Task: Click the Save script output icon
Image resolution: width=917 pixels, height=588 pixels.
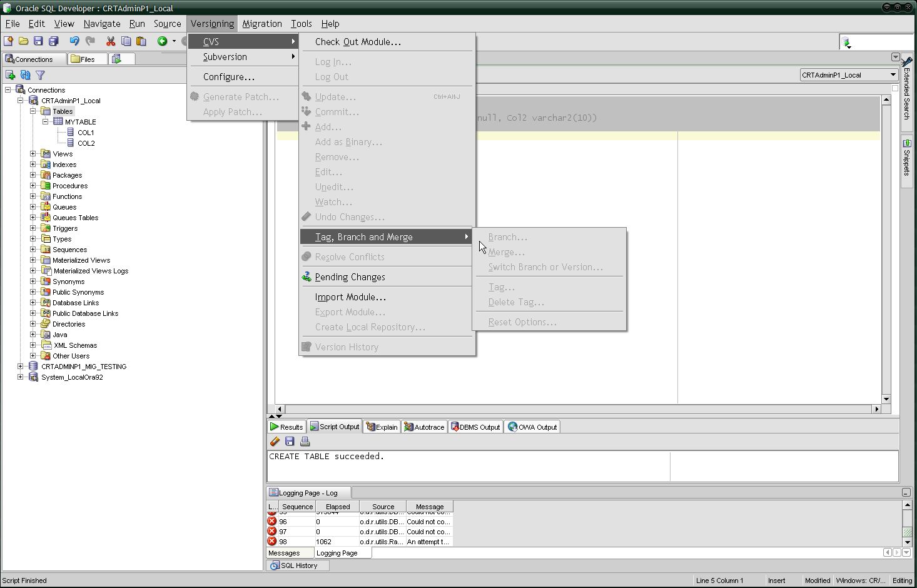Action: (x=290, y=442)
